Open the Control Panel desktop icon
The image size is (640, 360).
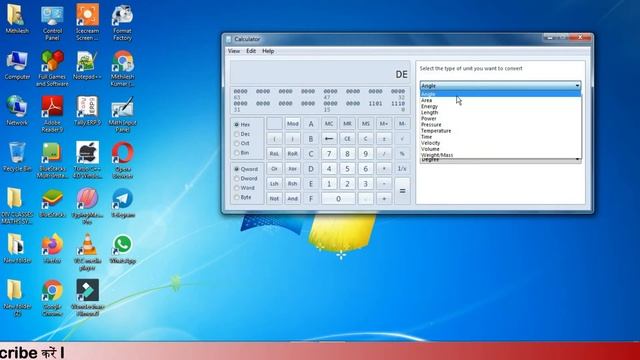point(52,22)
